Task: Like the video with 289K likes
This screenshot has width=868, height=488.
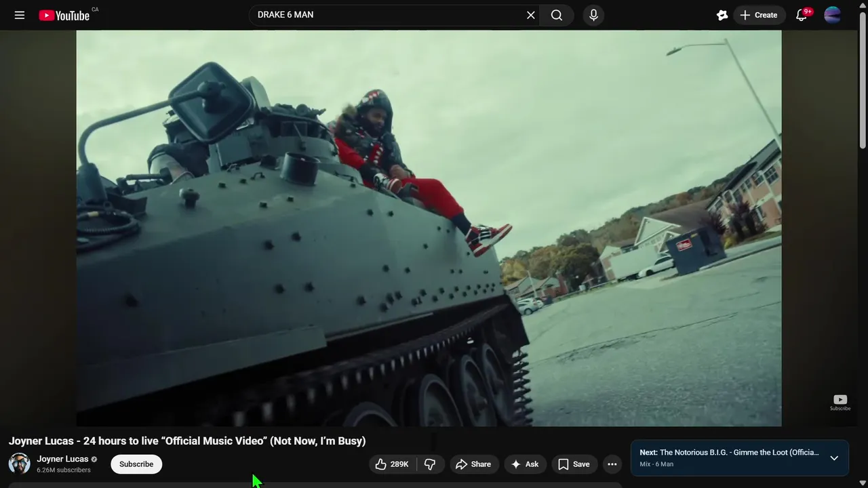Action: [x=393, y=464]
